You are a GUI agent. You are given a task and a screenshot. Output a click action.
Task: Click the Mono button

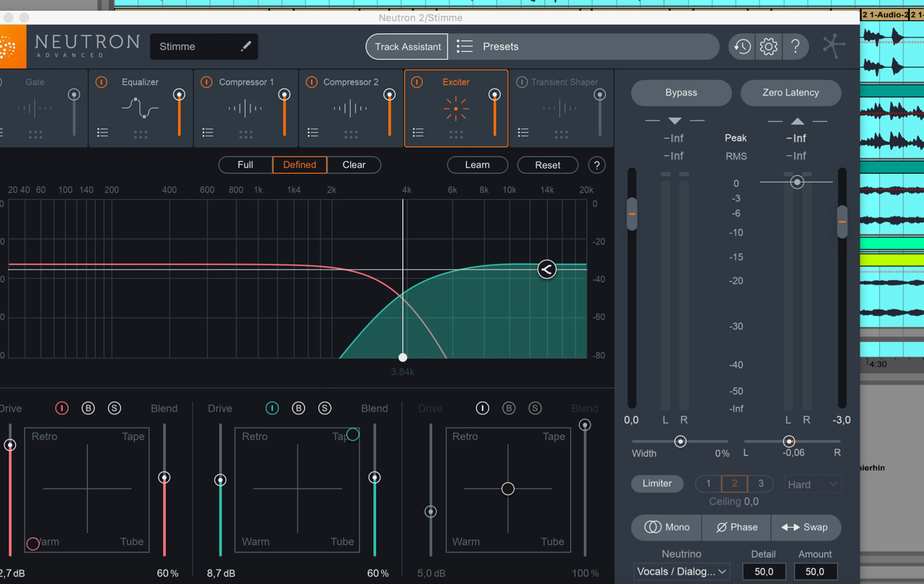[x=667, y=528]
